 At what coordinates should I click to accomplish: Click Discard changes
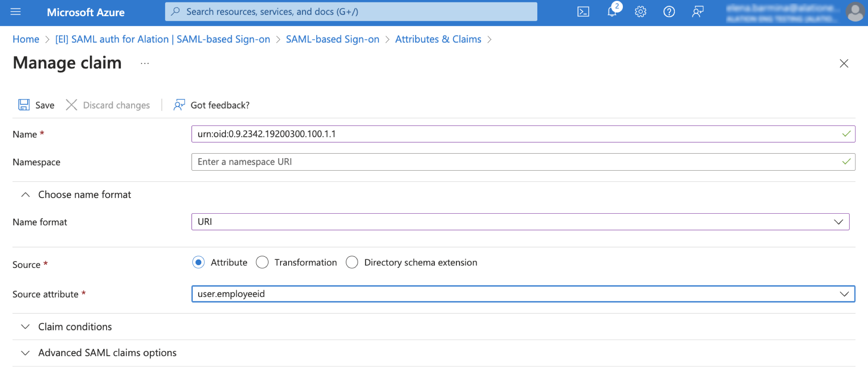click(x=117, y=105)
